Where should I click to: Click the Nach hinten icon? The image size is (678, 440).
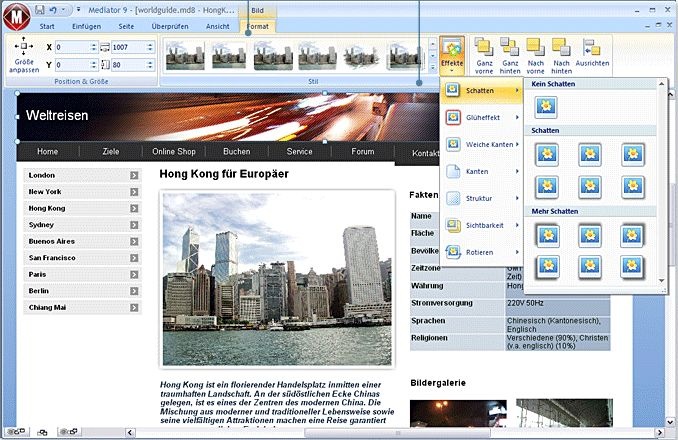tap(561, 55)
